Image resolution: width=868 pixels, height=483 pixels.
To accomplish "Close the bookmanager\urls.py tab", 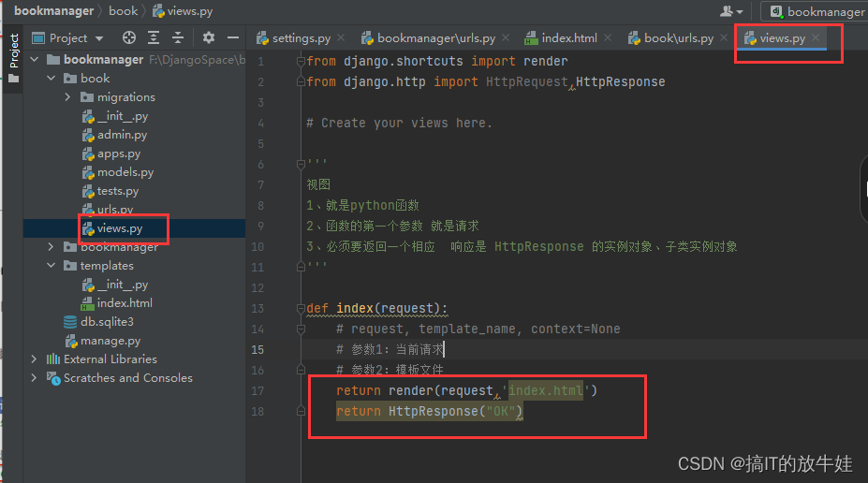I will point(506,37).
